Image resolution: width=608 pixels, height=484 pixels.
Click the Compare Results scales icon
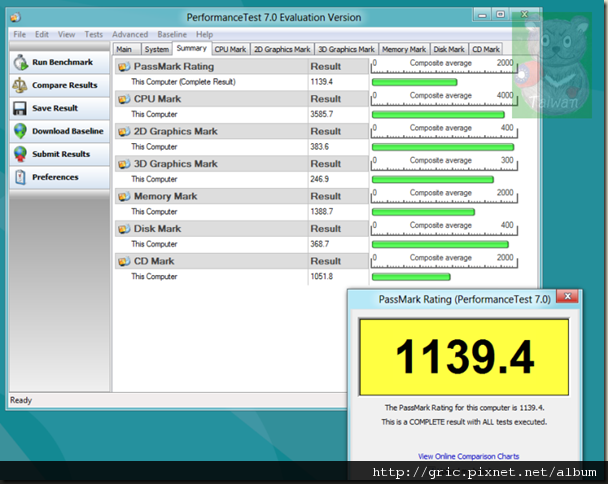tap(20, 85)
